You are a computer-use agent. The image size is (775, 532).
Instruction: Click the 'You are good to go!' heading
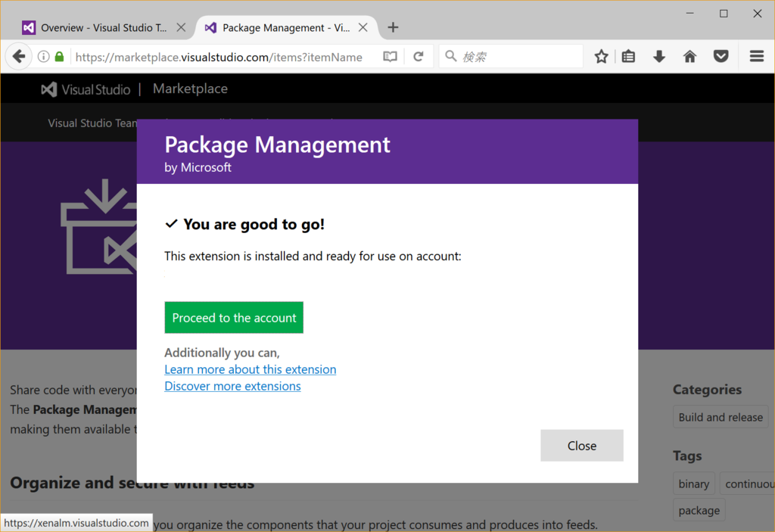point(254,225)
